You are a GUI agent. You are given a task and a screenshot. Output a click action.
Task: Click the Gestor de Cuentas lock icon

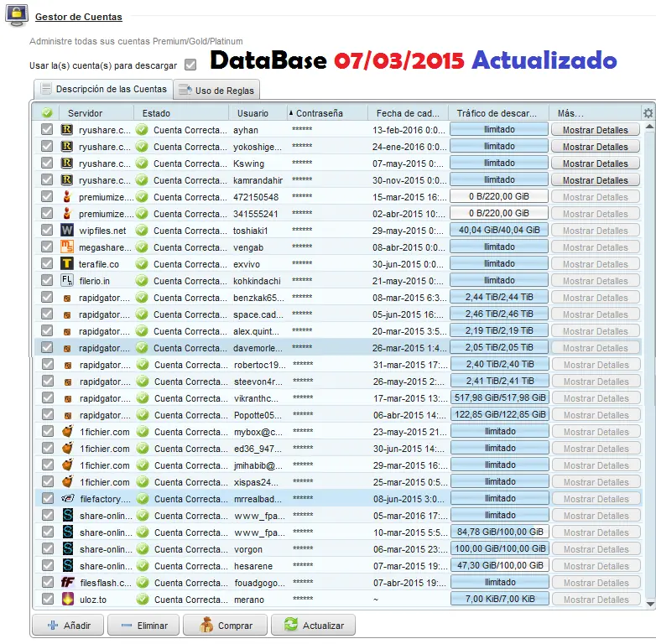[x=16, y=15]
